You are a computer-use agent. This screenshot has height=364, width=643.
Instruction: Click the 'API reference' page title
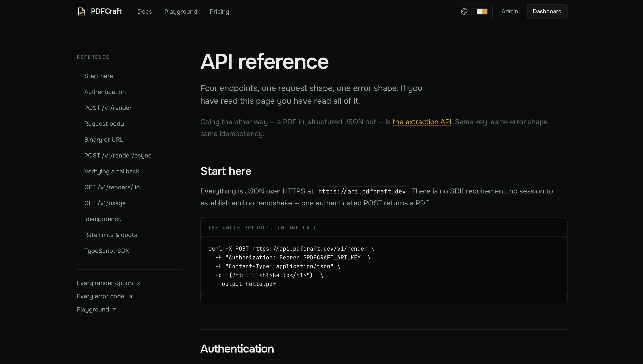264,62
